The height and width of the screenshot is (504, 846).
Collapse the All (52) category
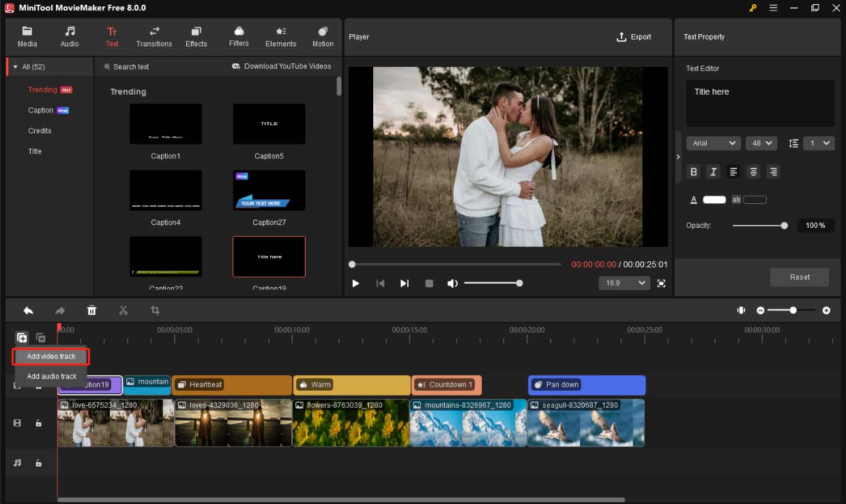click(16, 67)
